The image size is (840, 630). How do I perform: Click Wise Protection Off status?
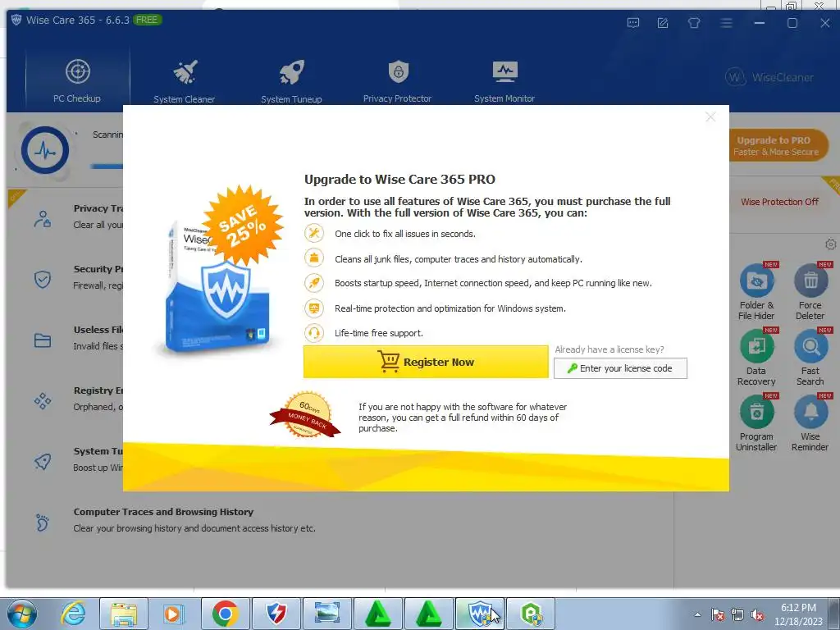tap(779, 202)
